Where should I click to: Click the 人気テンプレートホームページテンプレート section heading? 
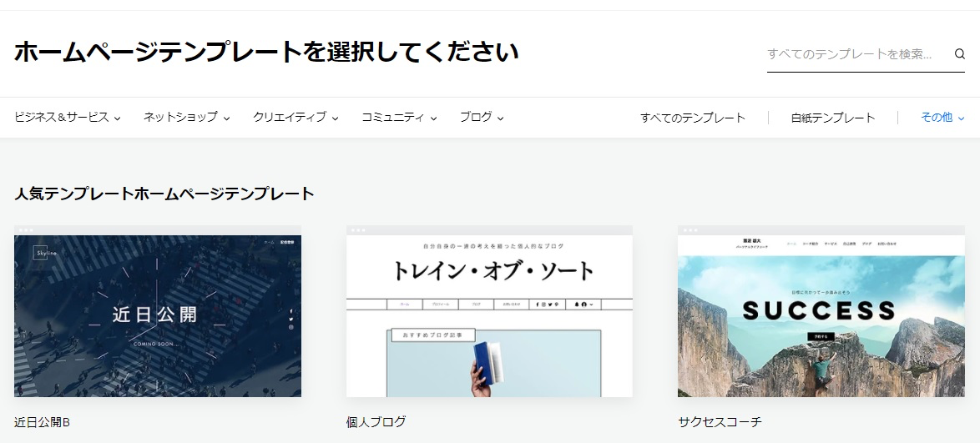coord(164,194)
